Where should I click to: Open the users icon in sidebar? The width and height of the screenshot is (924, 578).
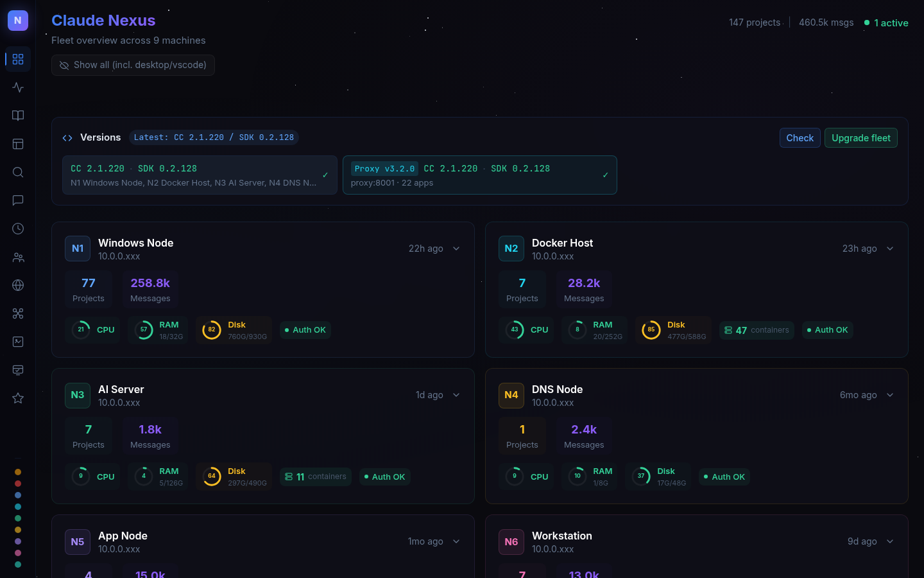(x=18, y=257)
